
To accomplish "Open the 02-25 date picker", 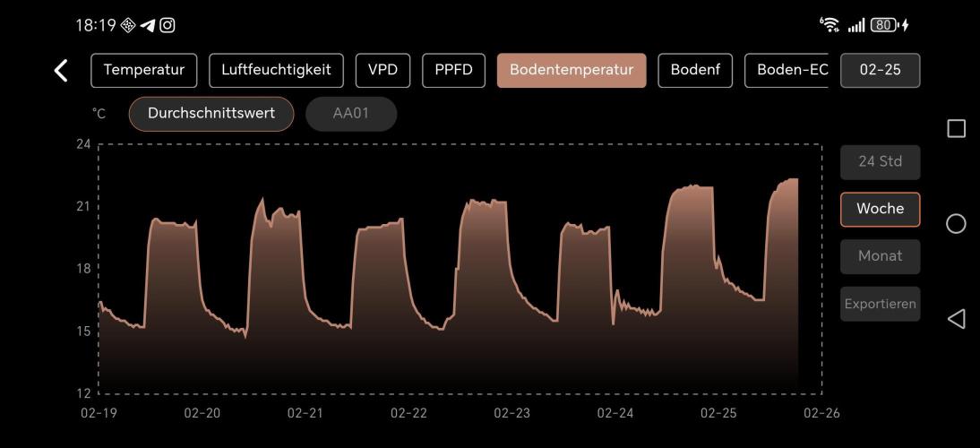I will pyautogui.click(x=880, y=70).
